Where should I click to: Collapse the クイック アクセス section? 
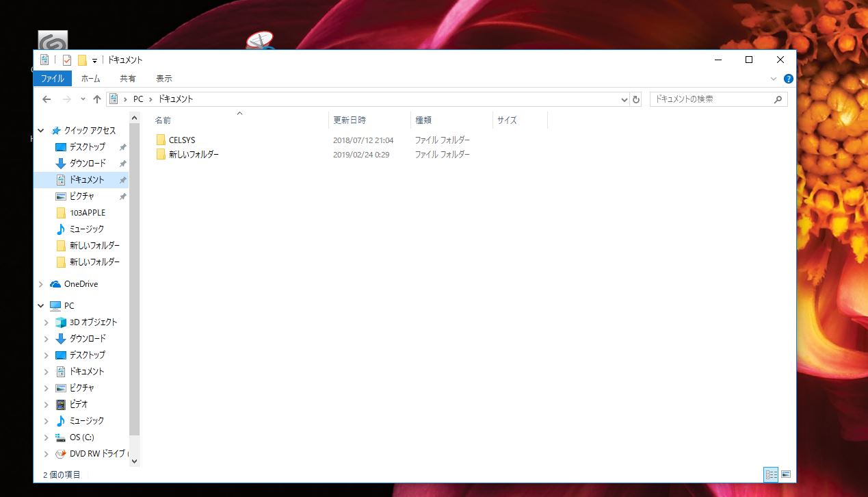tap(42, 131)
